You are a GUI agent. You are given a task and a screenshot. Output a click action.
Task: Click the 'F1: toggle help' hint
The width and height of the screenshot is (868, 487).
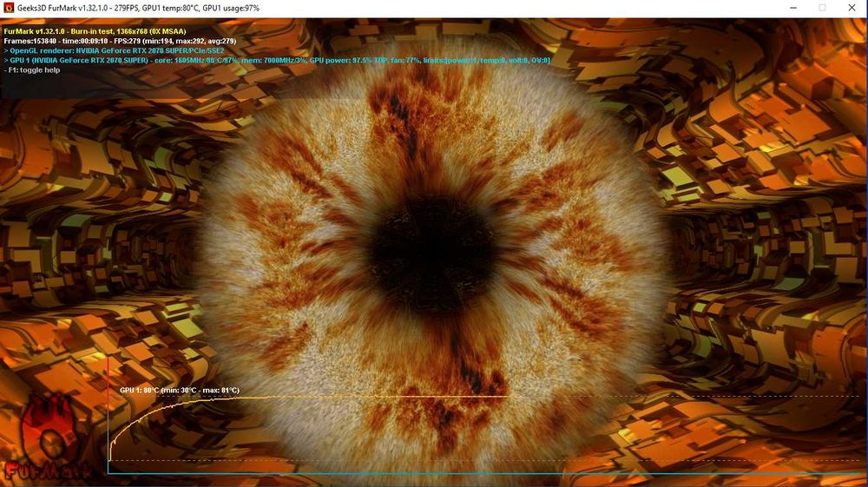coord(32,69)
